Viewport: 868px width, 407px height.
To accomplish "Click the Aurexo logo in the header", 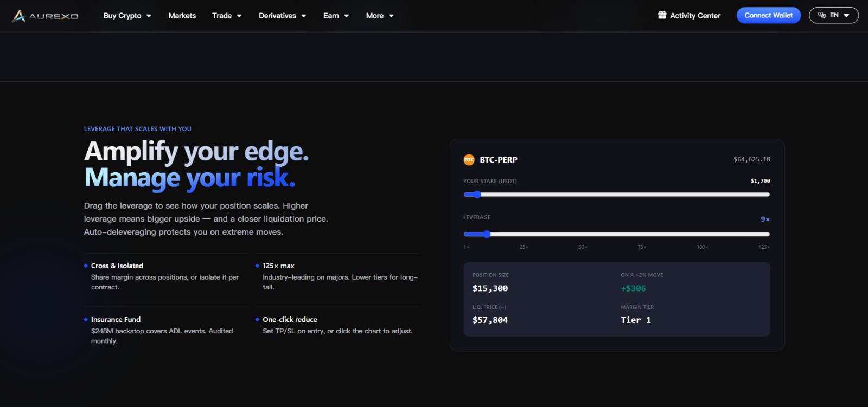I will 45,16.
